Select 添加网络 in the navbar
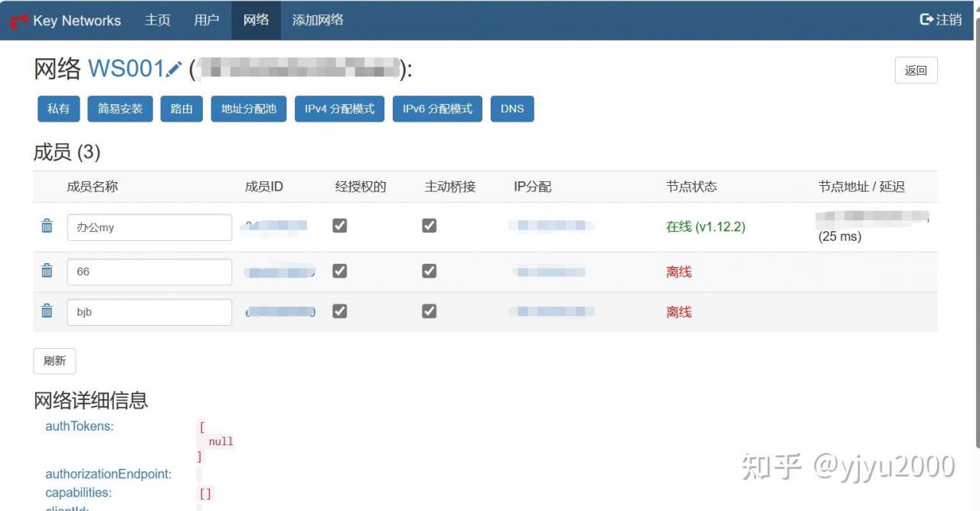 click(x=318, y=20)
